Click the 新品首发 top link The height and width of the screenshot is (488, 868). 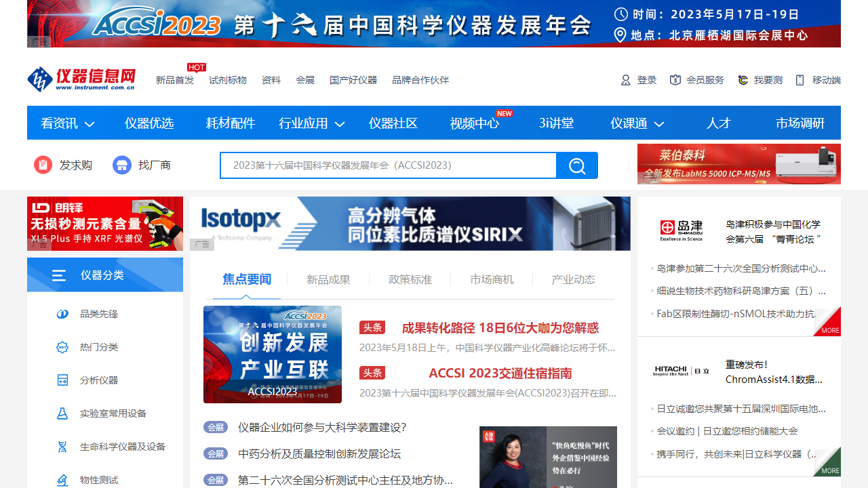(x=175, y=80)
